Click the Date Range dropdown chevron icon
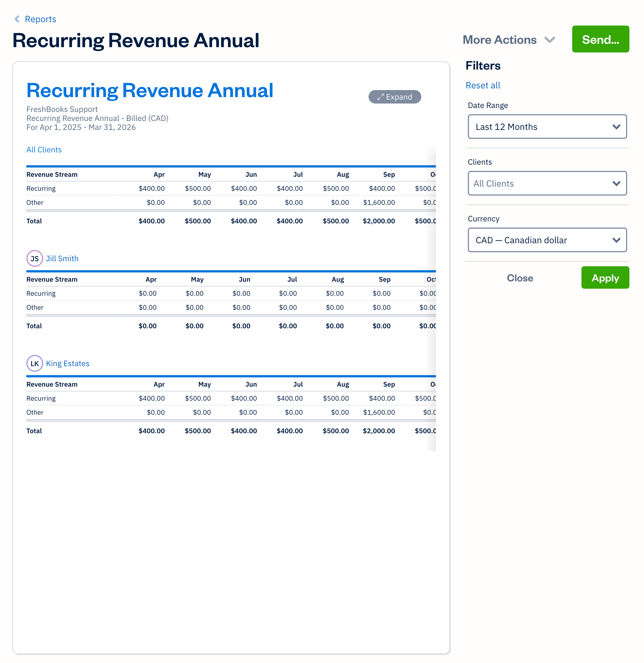 point(616,127)
